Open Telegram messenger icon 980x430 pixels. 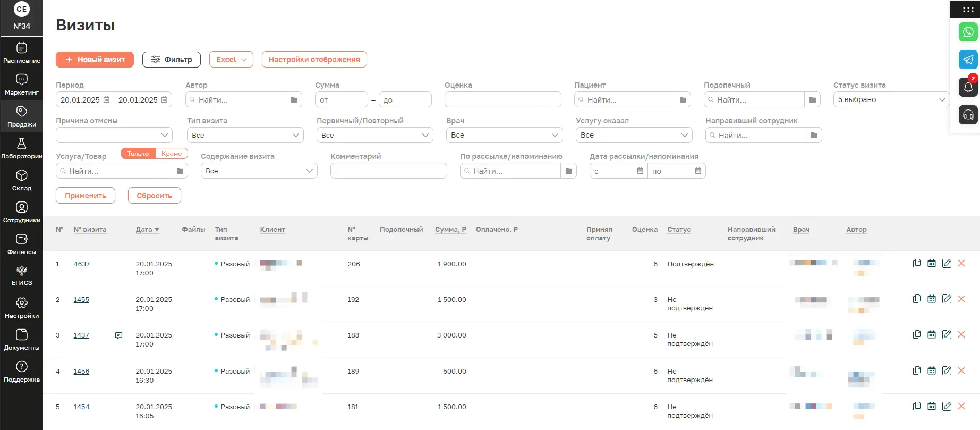pos(968,60)
